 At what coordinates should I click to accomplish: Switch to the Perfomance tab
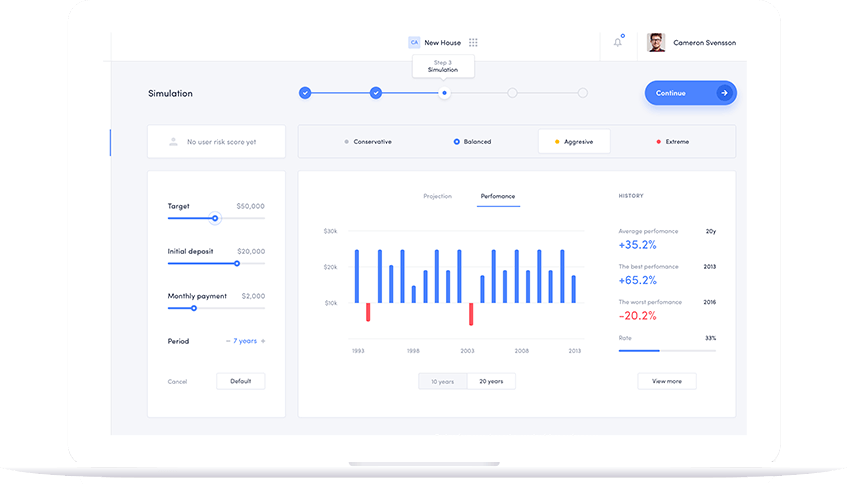click(x=497, y=196)
